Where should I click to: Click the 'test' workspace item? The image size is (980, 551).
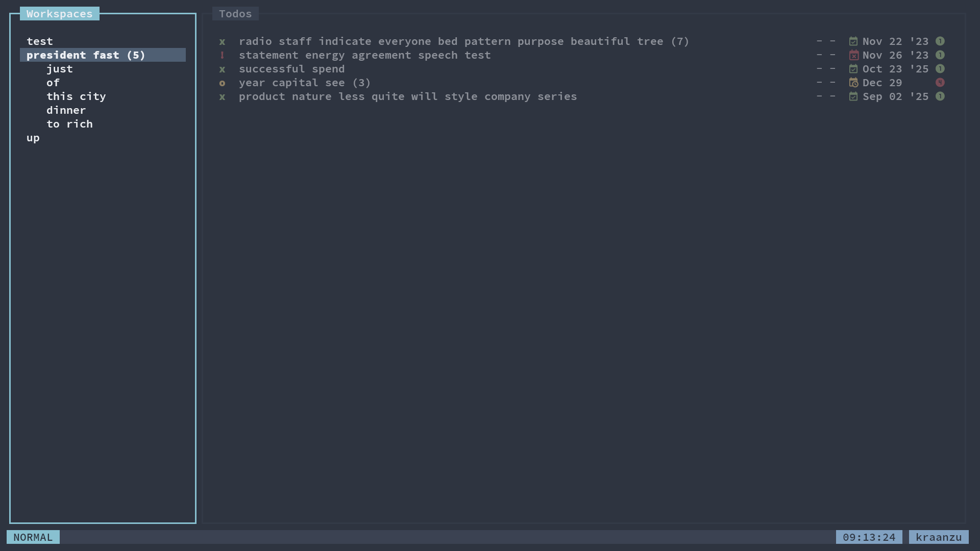(40, 41)
